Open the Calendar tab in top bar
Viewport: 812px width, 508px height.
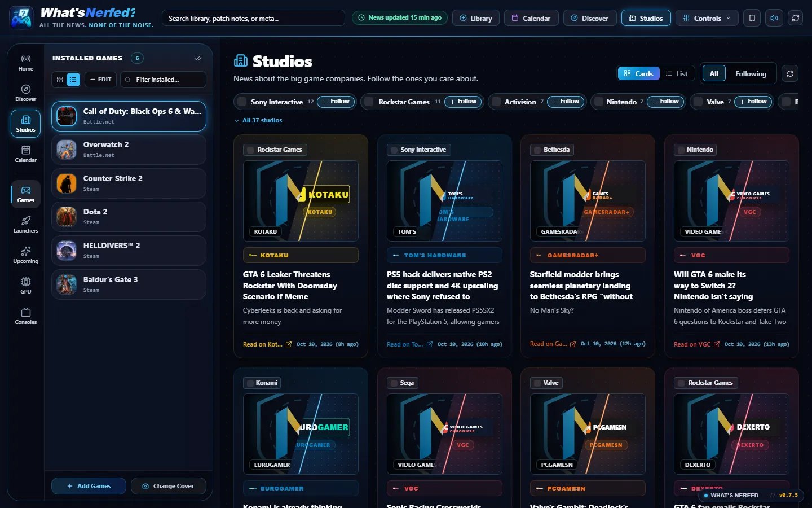[x=531, y=18]
